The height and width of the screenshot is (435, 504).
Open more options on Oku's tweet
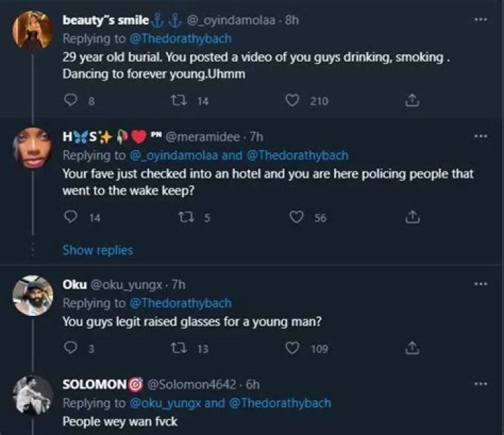480,284
